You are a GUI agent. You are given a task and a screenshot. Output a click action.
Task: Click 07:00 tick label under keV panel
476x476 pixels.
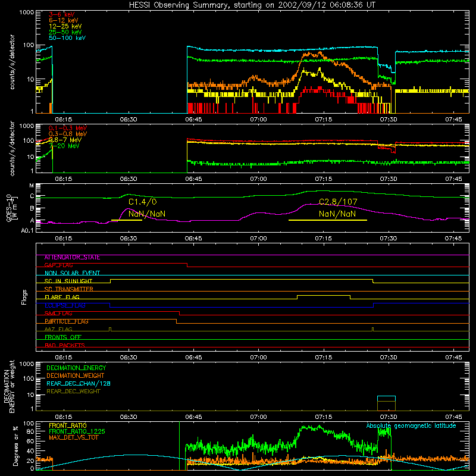click(258, 120)
